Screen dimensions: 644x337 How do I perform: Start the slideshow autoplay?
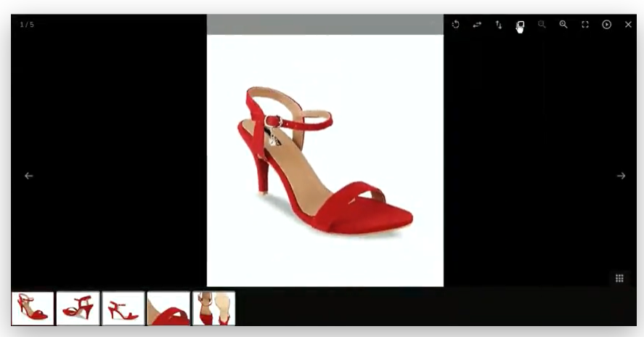tap(607, 25)
